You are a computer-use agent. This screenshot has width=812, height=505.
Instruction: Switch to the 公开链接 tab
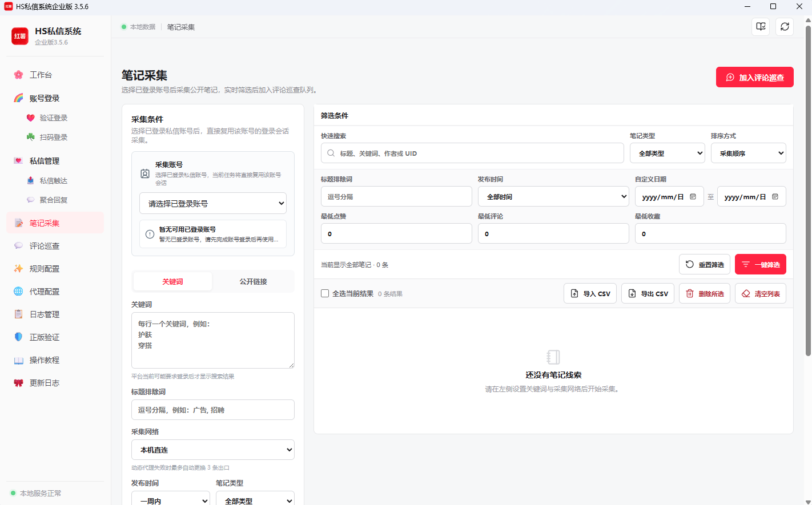(x=253, y=281)
